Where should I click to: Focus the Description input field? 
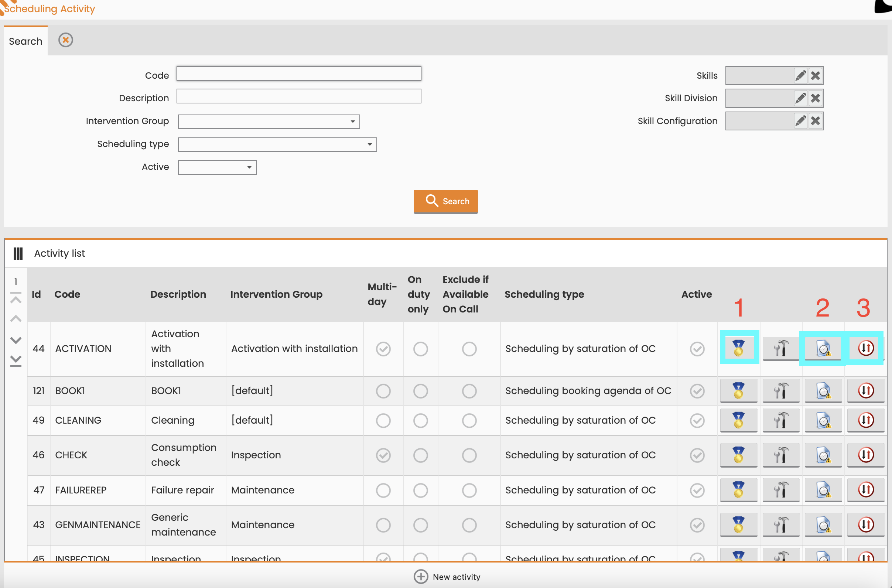299,96
